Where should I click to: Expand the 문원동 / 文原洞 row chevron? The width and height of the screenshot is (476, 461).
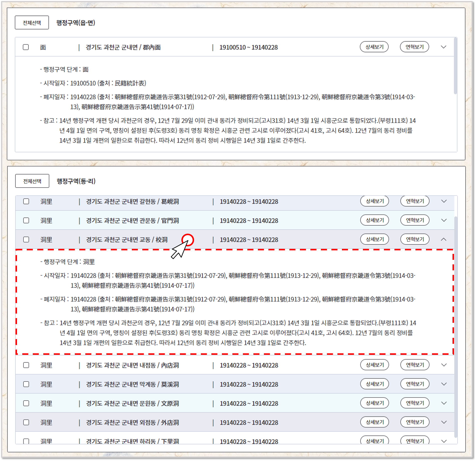click(444, 403)
